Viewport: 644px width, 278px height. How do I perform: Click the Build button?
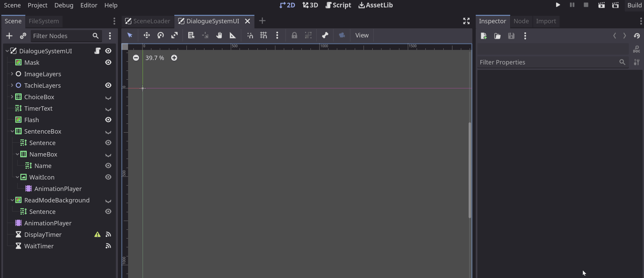click(x=634, y=5)
